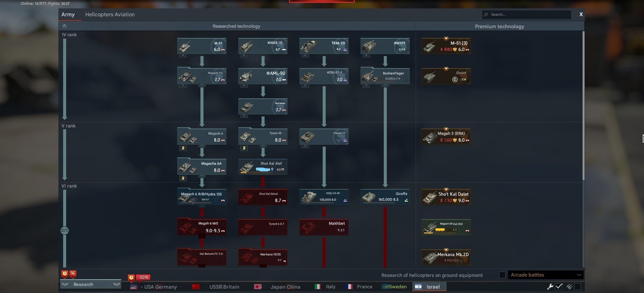Click talisman icon under Magacha 6A

point(183,178)
